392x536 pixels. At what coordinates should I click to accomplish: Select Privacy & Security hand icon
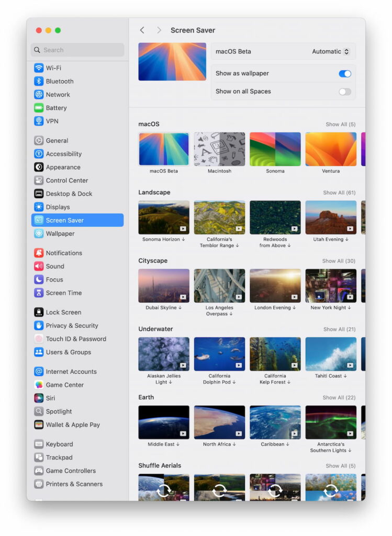[x=39, y=326]
